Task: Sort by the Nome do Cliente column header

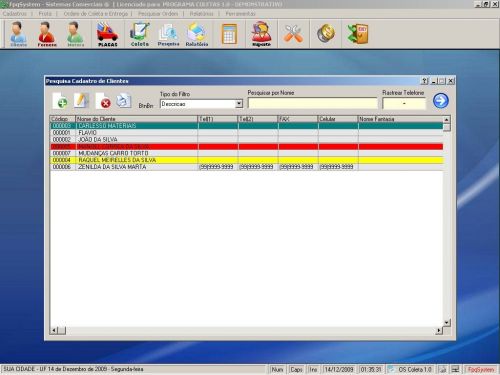Action: 137,119
